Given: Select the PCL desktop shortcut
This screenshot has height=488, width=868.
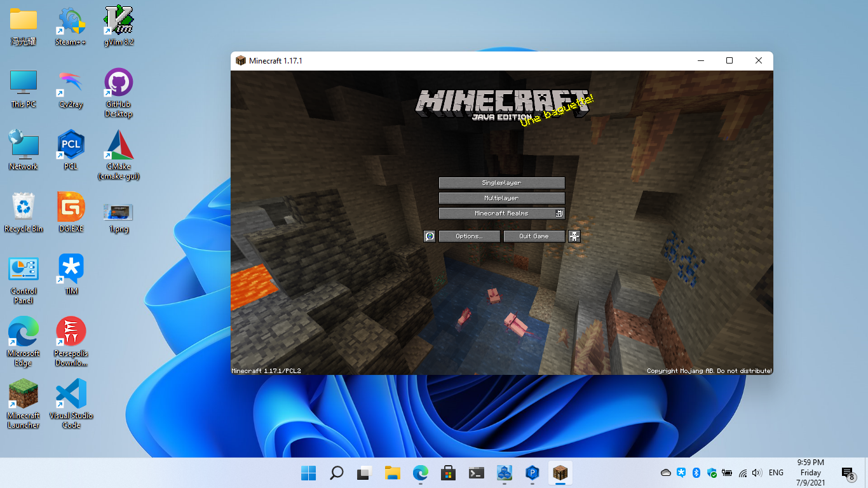Looking at the screenshot, I should [71, 151].
